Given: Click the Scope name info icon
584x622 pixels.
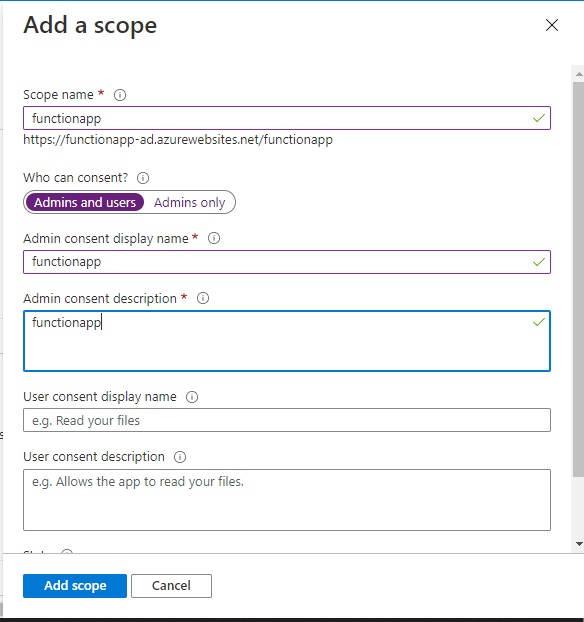Looking at the screenshot, I should tap(120, 95).
